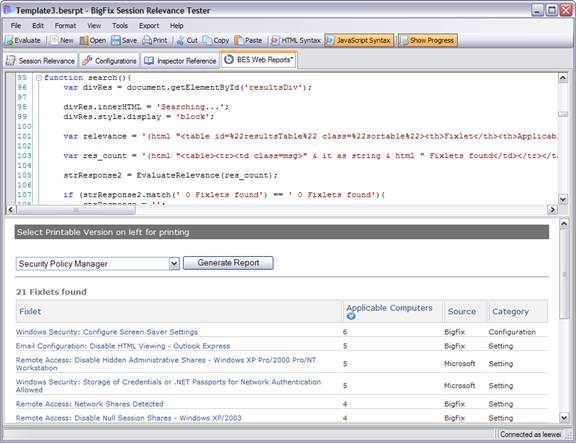Open Disable Hidden Administrative Shares fixlet
Image resolution: width=576 pixels, height=443 pixels.
point(166,364)
